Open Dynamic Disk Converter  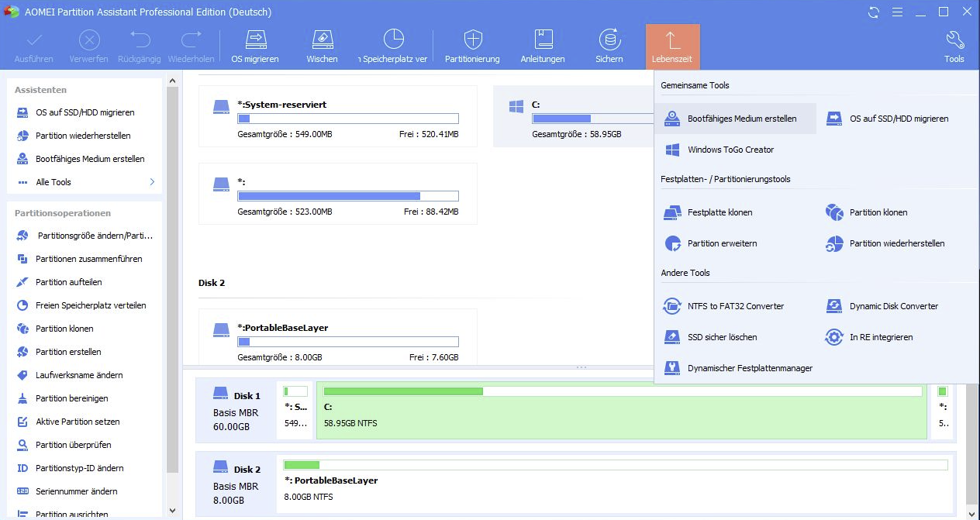pos(892,306)
